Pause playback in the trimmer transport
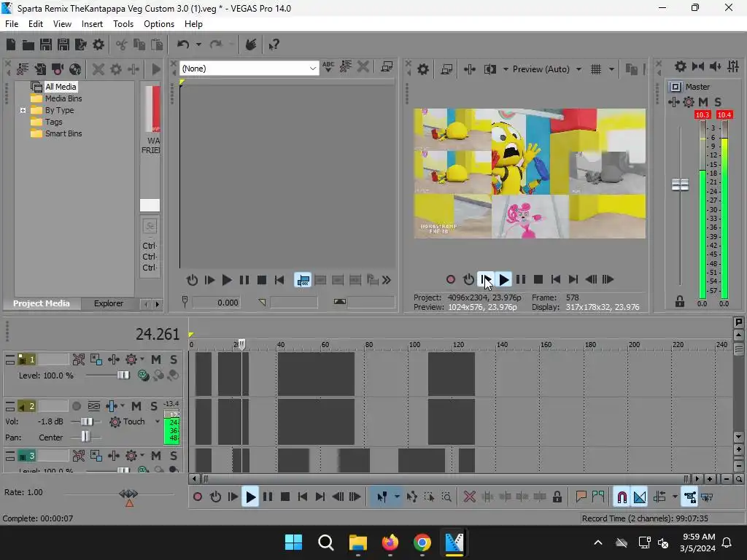The image size is (747, 560). point(244,281)
